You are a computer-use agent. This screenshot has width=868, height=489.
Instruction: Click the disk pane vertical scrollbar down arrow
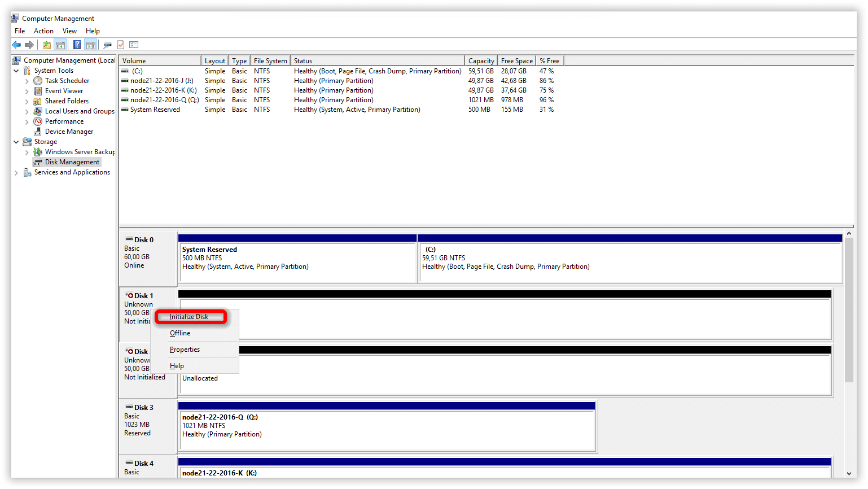pyautogui.click(x=849, y=473)
